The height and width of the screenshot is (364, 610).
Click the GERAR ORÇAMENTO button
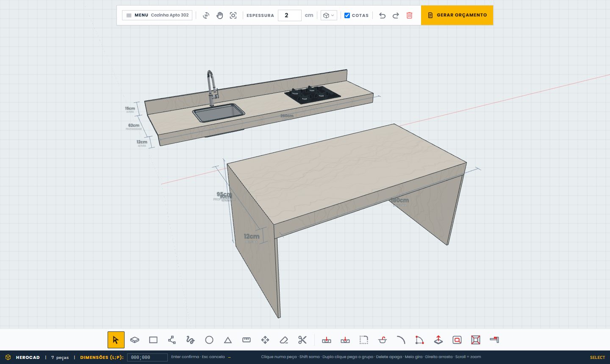[x=457, y=15]
